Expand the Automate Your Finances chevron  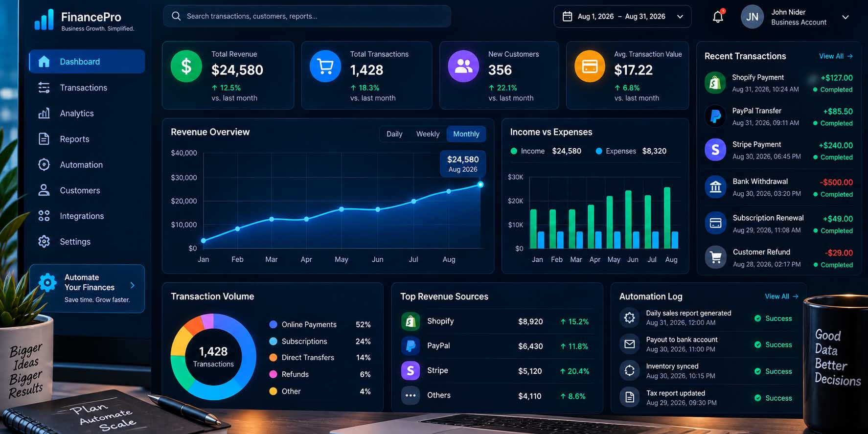click(x=132, y=285)
